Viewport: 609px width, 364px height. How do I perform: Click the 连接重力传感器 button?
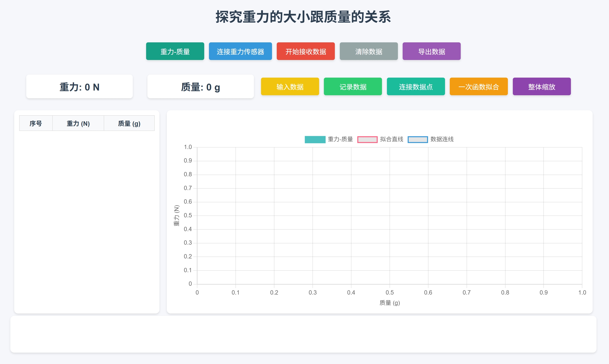[240, 51]
